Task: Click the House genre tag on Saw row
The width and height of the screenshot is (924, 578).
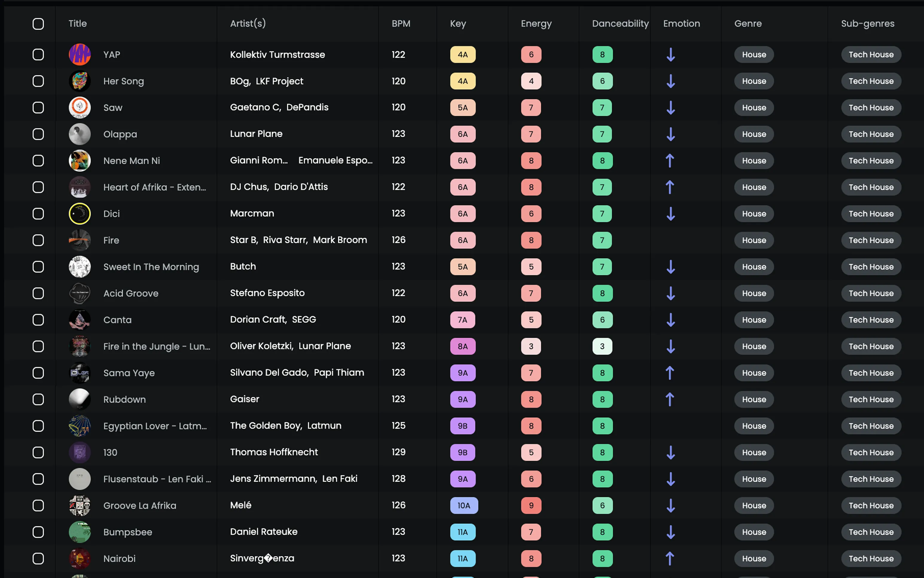Action: pos(754,108)
